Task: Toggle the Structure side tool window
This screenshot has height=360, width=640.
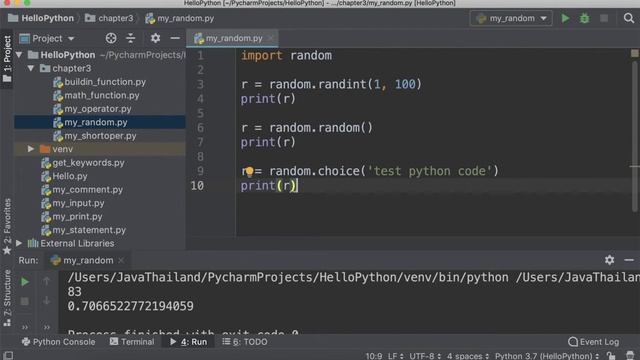Action: tap(7, 298)
